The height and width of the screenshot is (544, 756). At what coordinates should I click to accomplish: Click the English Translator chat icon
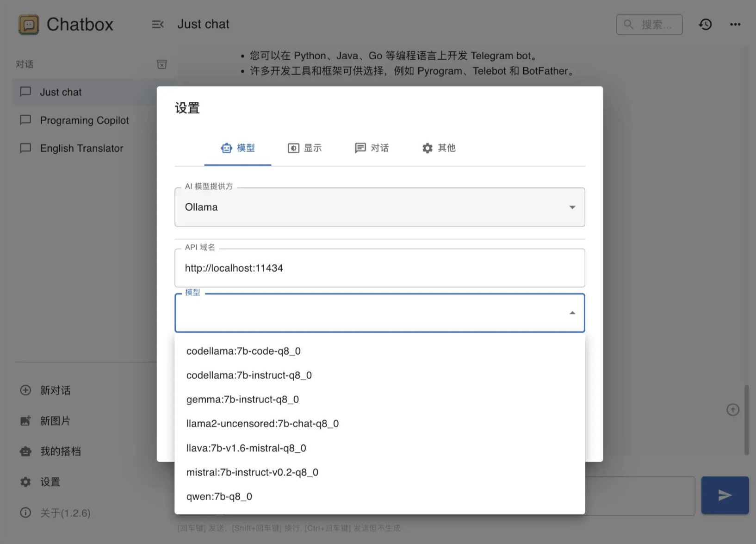(x=25, y=148)
